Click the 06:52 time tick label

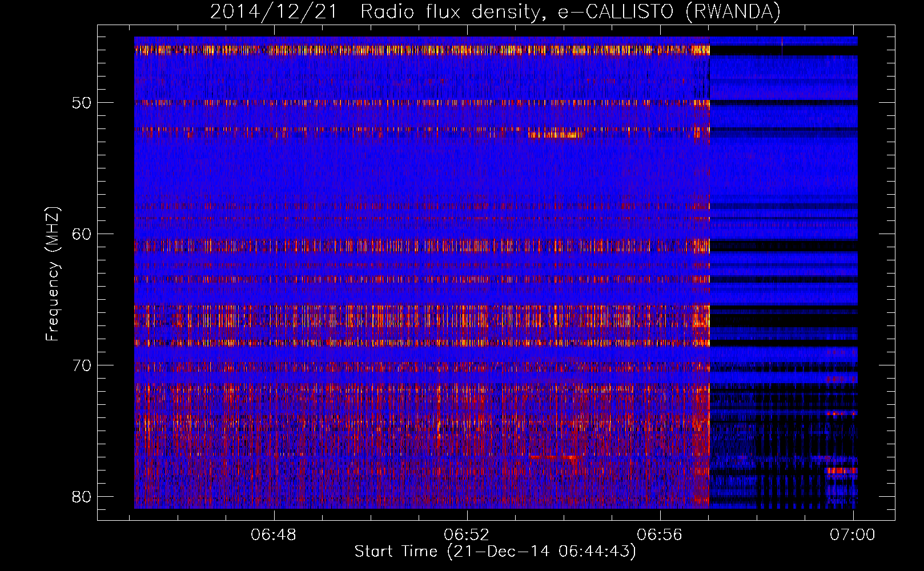pyautogui.click(x=467, y=535)
